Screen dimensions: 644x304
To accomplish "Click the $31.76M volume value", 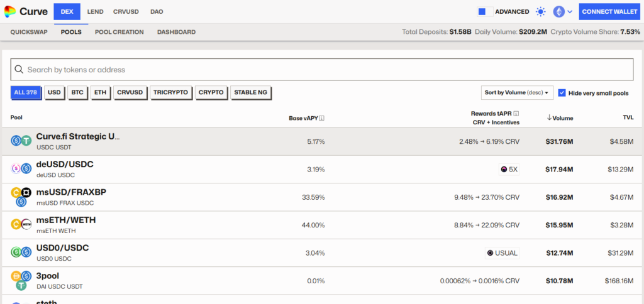I will pyautogui.click(x=559, y=141).
